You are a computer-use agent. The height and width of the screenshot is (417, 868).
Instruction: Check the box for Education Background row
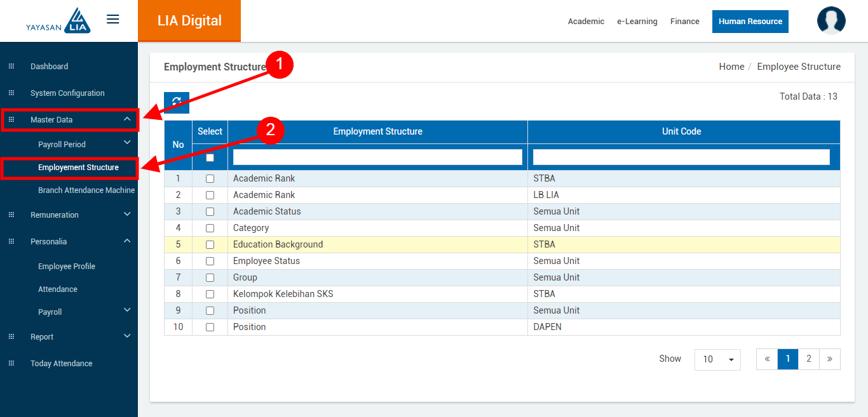tap(210, 245)
